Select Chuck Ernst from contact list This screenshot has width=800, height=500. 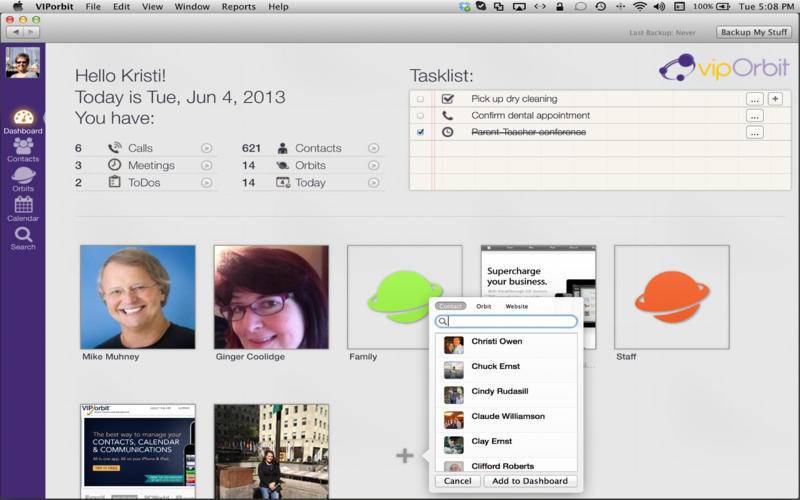click(x=506, y=370)
